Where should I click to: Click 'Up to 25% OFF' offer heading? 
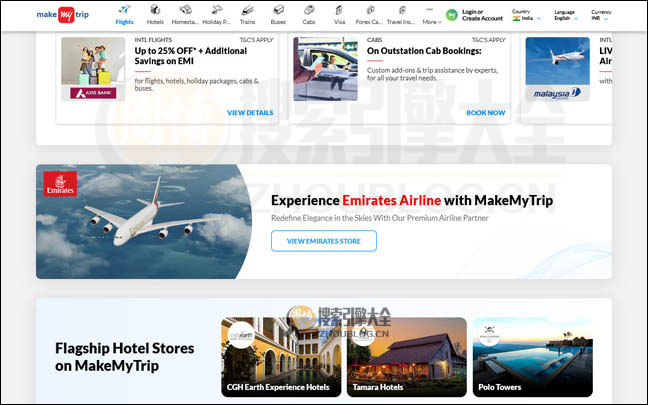(x=191, y=56)
